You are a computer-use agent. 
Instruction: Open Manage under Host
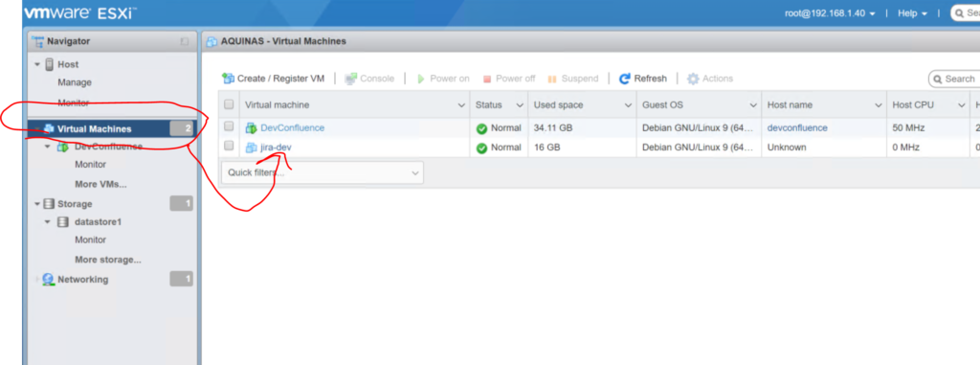coord(75,82)
